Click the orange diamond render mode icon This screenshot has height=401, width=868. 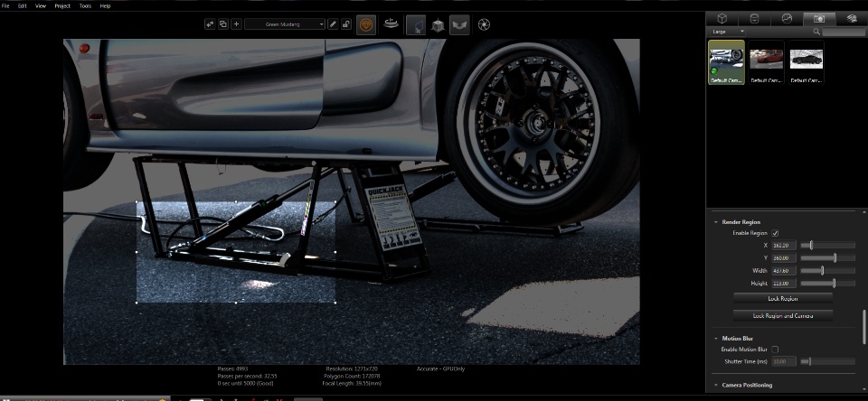click(x=366, y=25)
